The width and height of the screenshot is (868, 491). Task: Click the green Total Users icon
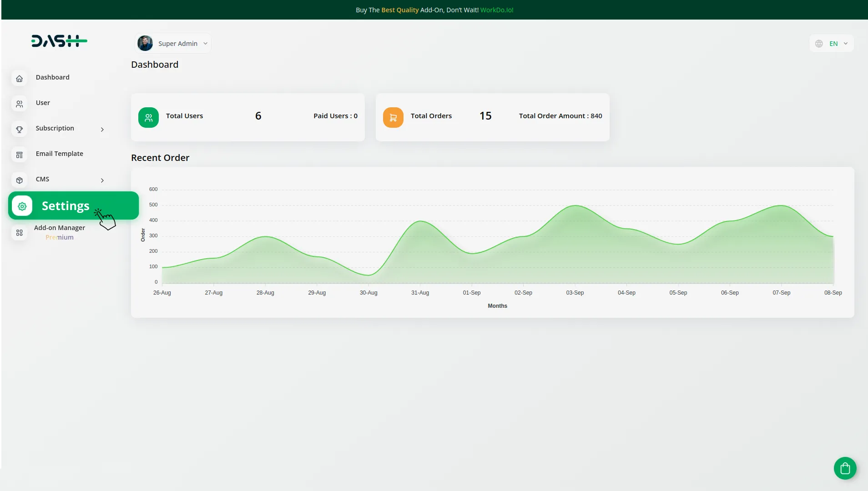pos(148,118)
